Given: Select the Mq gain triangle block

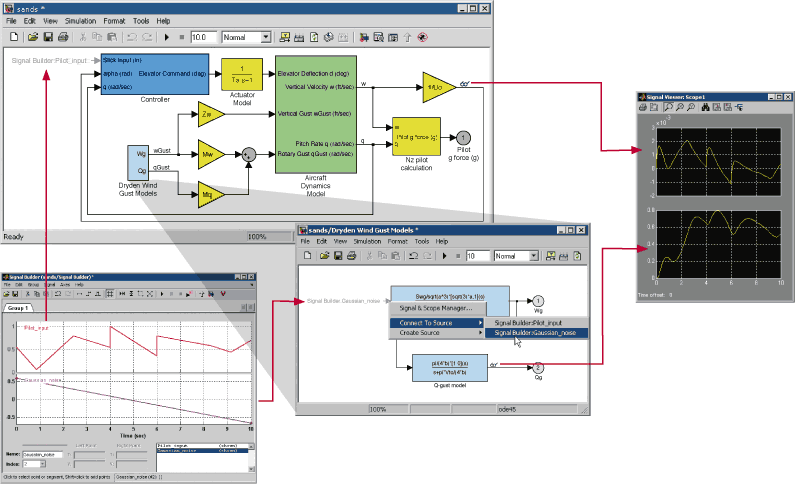Looking at the screenshot, I should (210, 195).
